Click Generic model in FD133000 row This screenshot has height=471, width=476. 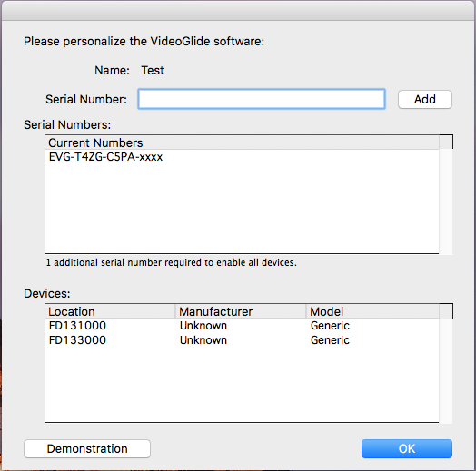[x=330, y=340]
